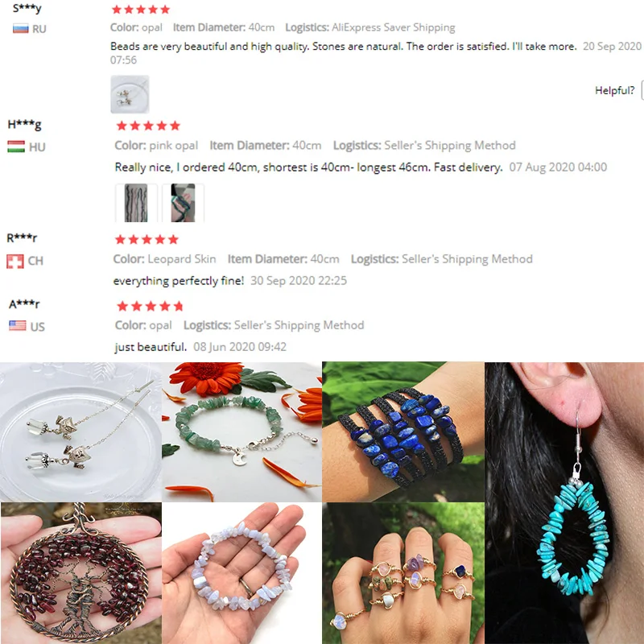Image resolution: width=644 pixels, height=644 pixels.
Task: Click the Hungarian flag icon beside HU
Action: 16,147
